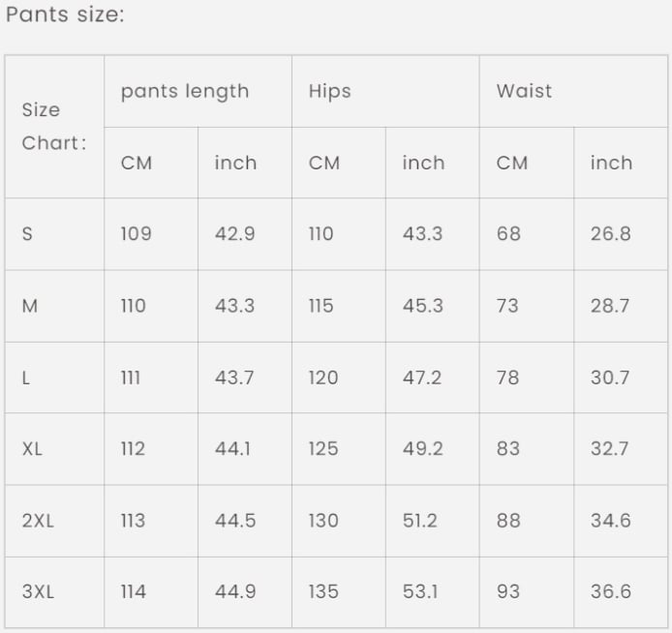672x633 pixels.
Task: Click the 45.3 hips inch value
Action: pyautogui.click(x=422, y=306)
